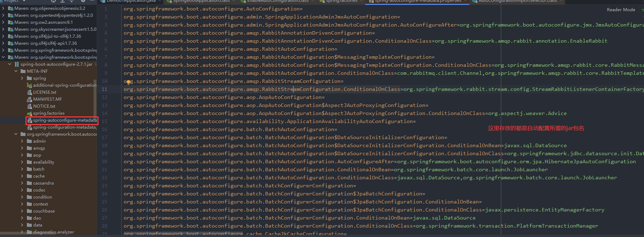This screenshot has height=237, width=644.
Task: Click the amqp package folder icon
Action: pos(29,148)
